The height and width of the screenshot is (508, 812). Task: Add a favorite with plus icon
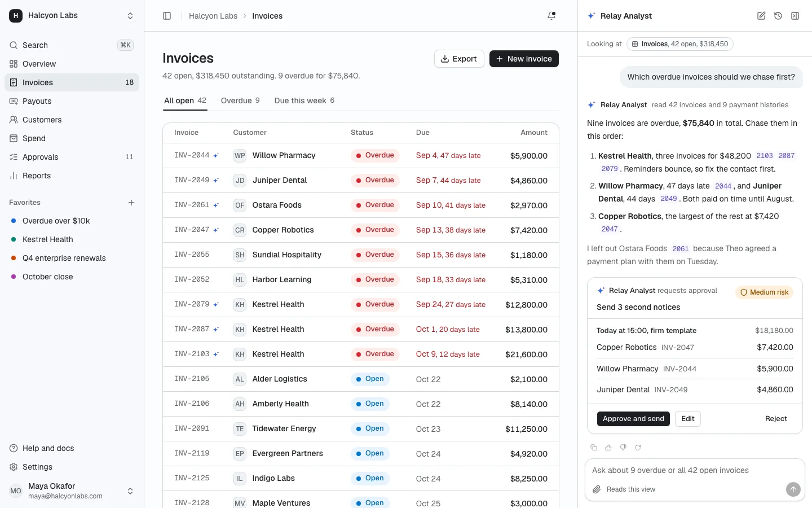tap(131, 203)
